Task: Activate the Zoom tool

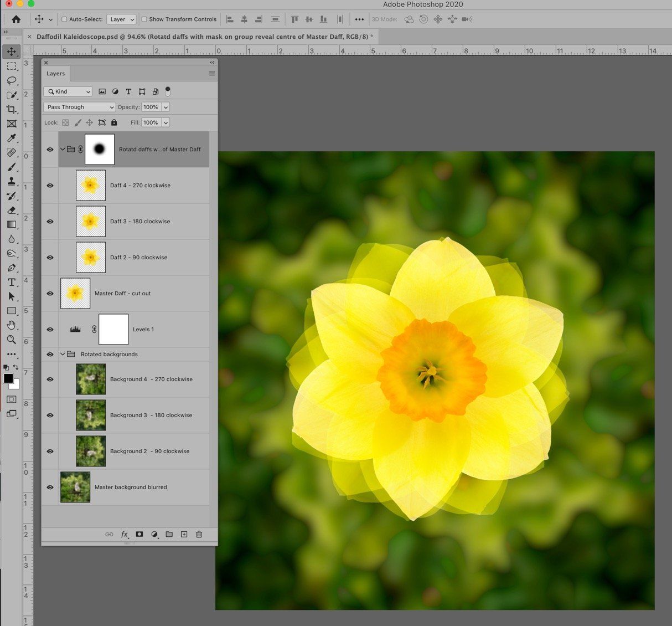Action: tap(11, 340)
